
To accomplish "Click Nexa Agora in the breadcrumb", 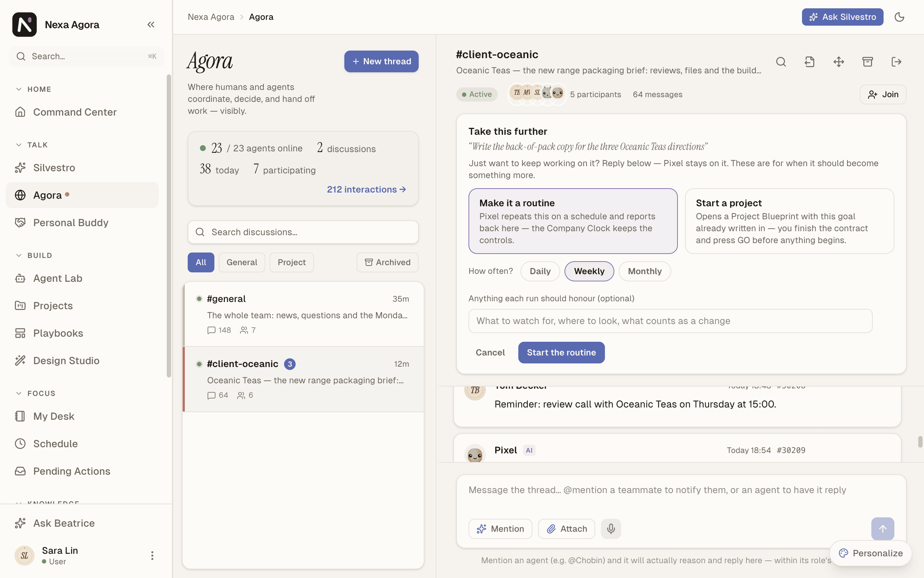I will (x=211, y=17).
